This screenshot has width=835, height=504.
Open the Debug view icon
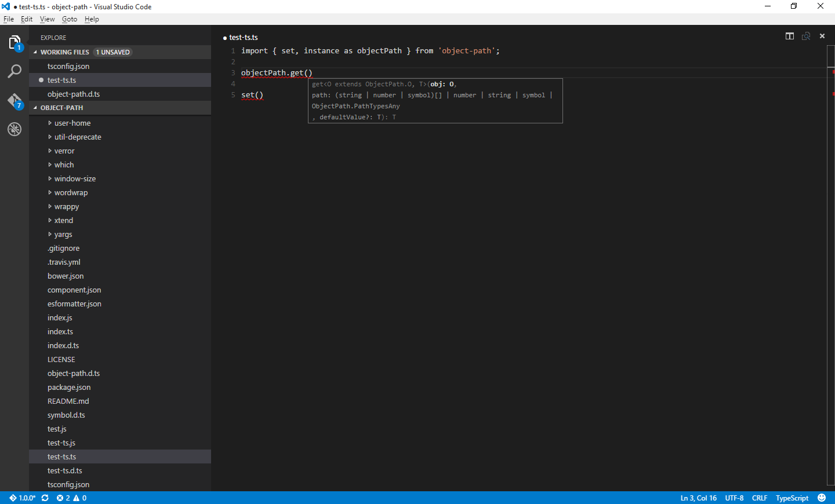(x=14, y=129)
